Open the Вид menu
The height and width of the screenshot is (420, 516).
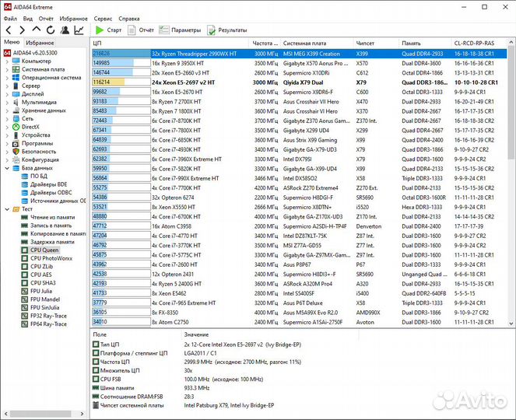click(x=28, y=19)
